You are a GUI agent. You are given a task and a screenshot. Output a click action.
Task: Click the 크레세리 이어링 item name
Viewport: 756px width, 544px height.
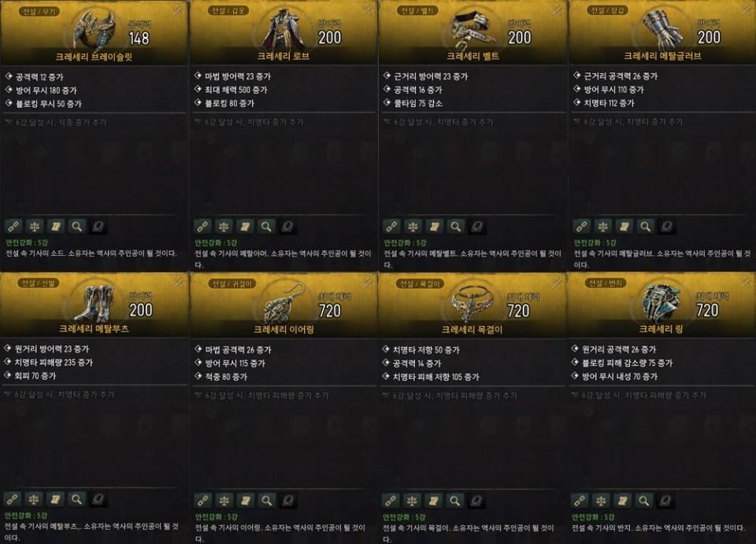283,330
